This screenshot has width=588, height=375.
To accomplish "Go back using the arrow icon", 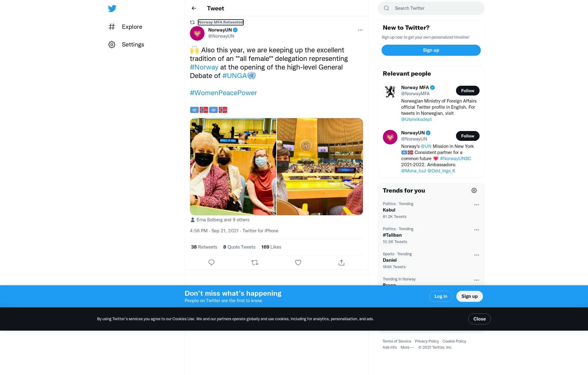I will [x=194, y=8].
